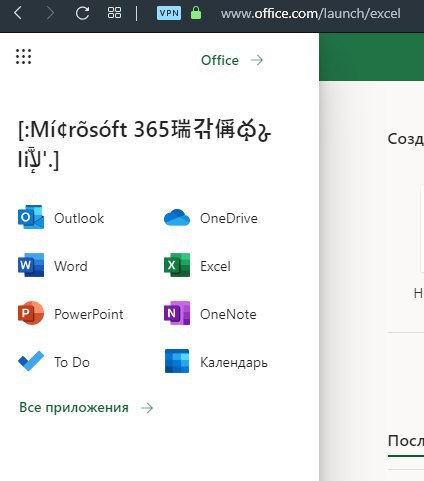This screenshot has width=424, height=481.
Task: Launch OneDrive cloud icon
Action: point(177,218)
